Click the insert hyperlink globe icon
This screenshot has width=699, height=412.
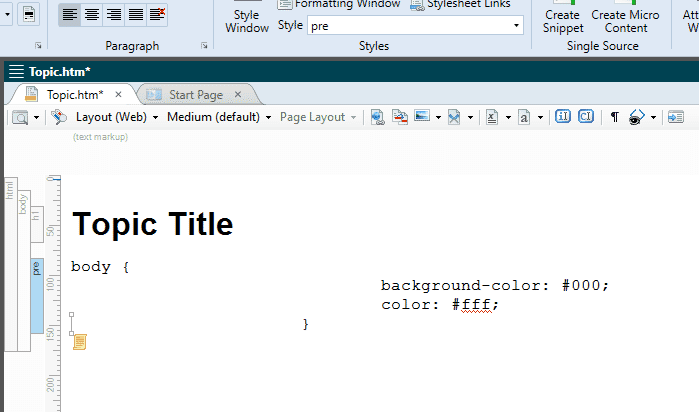click(378, 117)
